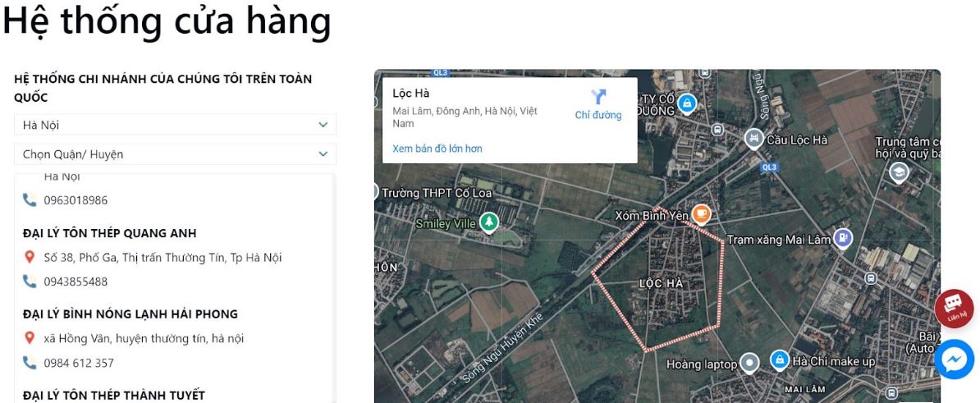Screen dimensions: 980x403
Task: Click the Smiley Ville park marker
Action: tap(489, 222)
